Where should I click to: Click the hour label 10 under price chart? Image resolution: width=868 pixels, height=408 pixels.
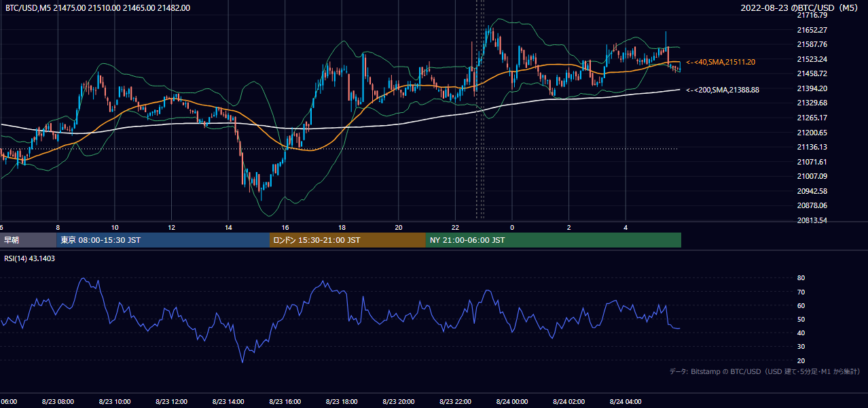point(115,228)
